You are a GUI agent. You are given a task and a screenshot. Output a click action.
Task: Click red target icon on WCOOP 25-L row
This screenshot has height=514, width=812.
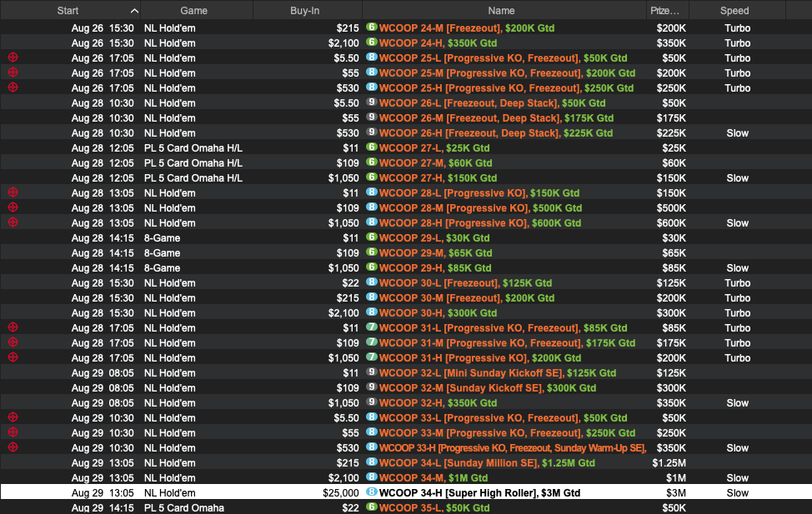coord(13,57)
